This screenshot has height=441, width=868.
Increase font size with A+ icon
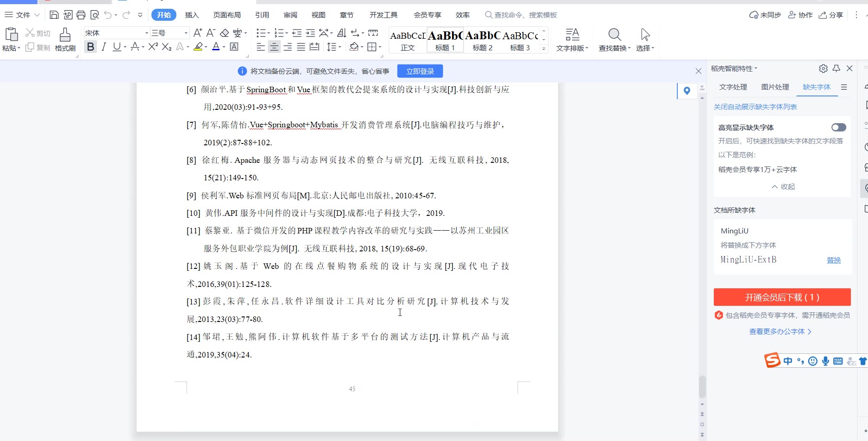coord(198,33)
